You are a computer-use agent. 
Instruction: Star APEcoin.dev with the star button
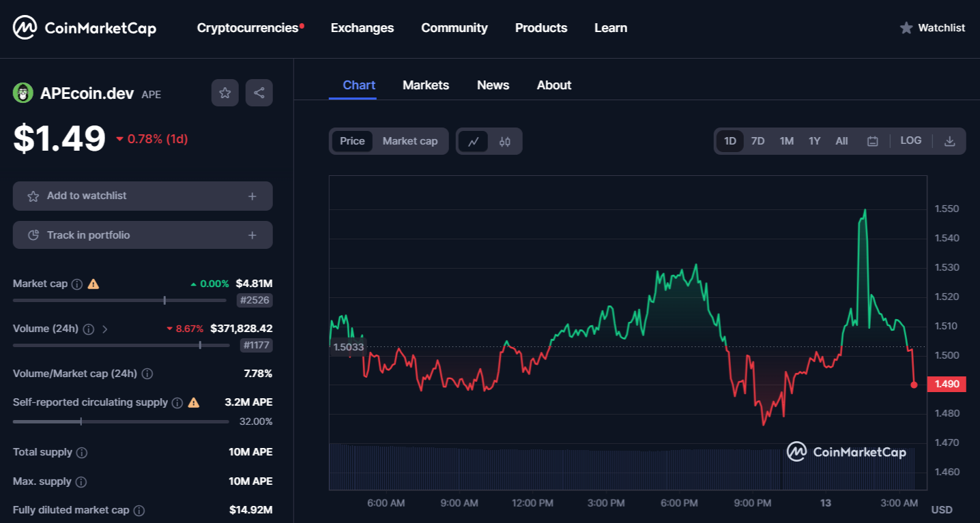tap(225, 93)
